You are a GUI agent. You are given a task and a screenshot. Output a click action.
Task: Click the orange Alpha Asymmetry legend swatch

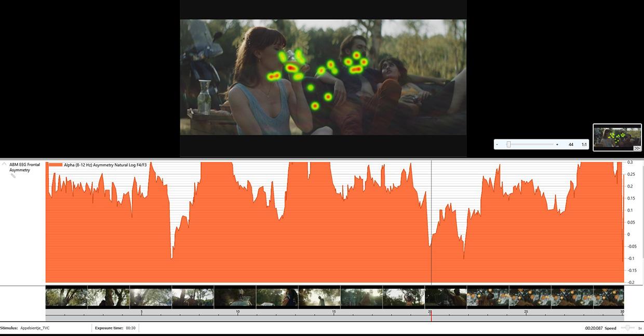tap(56, 165)
